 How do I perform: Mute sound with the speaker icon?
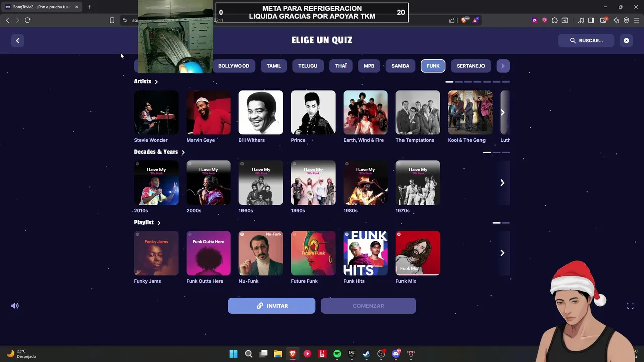[x=15, y=306]
